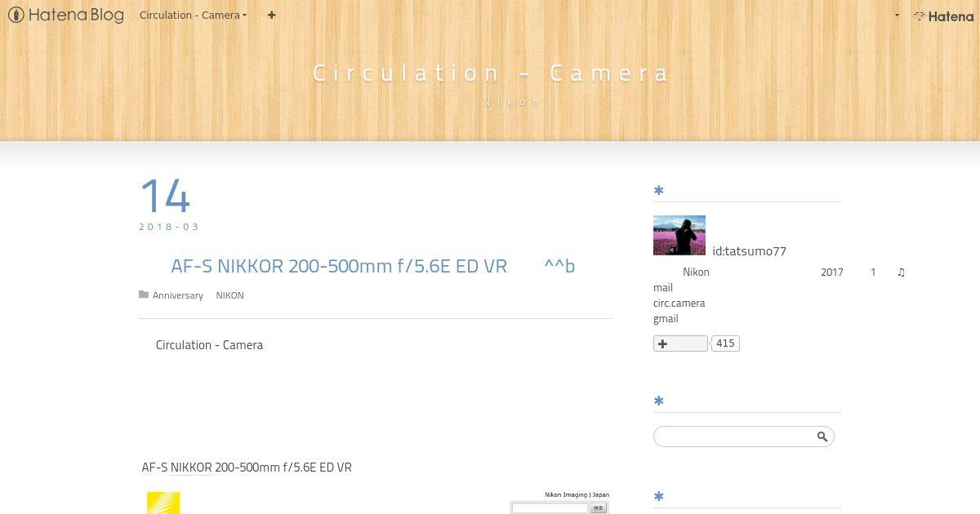Click the music note icon in profile
This screenshot has height=514, width=980.
coord(901,273)
